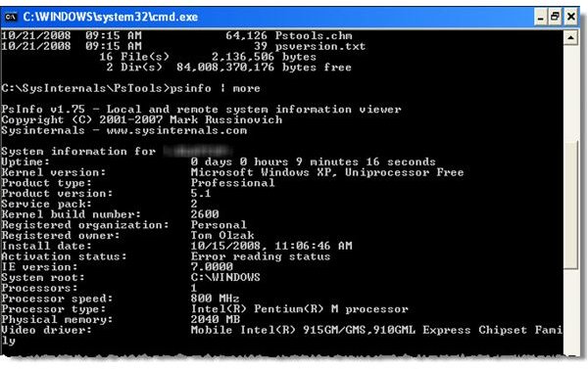Click the Install date '10/15/2008, 11:06:46 AM'
Image resolution: width=588 pixels, height=369 pixels.
[x=271, y=246]
